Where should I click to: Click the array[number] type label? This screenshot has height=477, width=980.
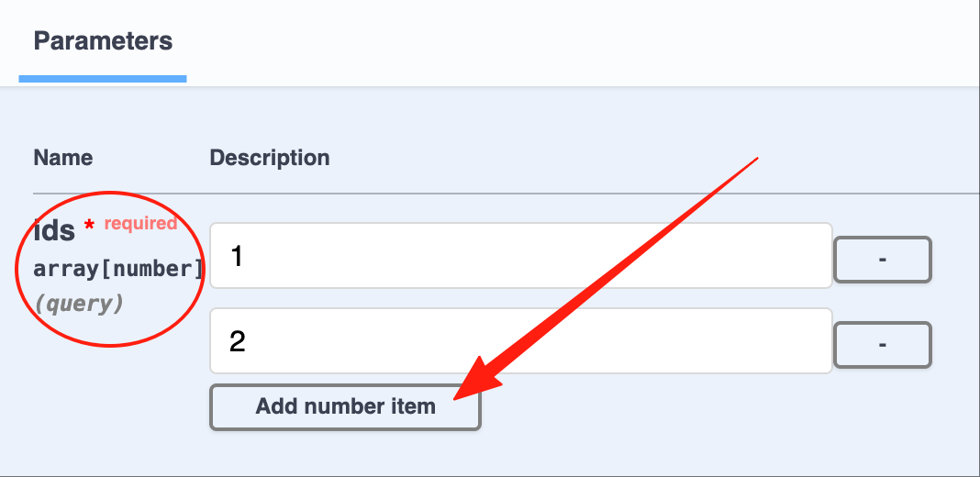pos(118,269)
